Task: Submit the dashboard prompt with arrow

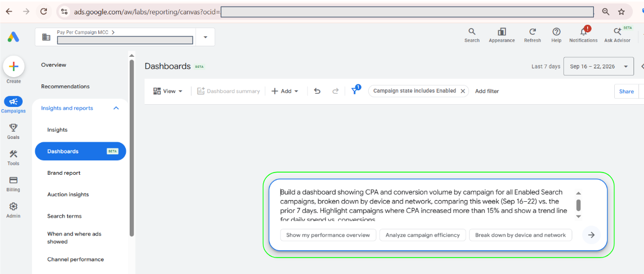Action: click(x=592, y=235)
